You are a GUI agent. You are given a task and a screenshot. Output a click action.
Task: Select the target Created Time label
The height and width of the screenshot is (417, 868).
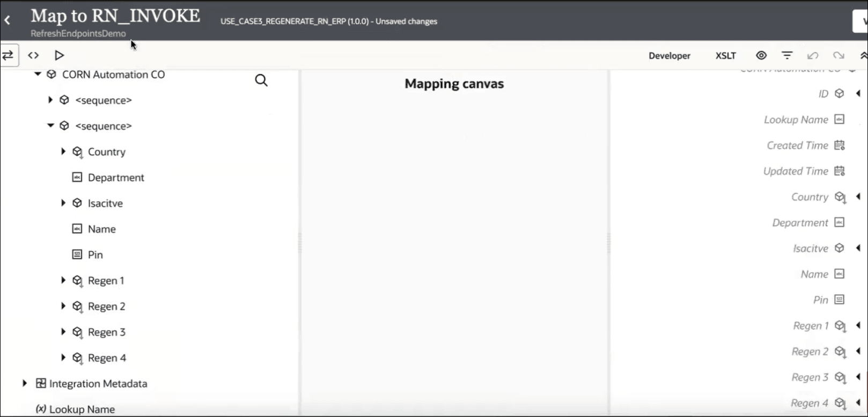pyautogui.click(x=798, y=145)
